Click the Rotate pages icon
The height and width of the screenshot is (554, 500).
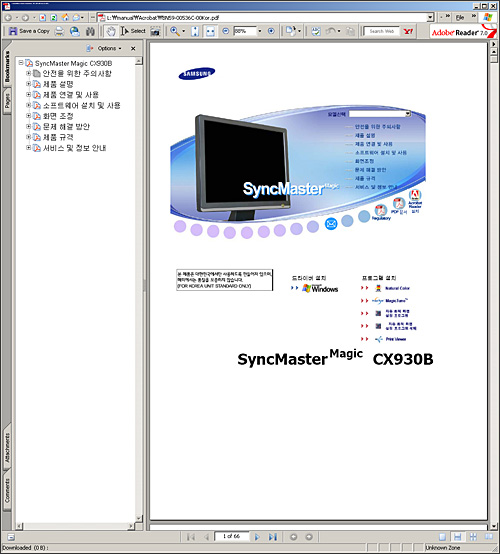[x=290, y=31]
